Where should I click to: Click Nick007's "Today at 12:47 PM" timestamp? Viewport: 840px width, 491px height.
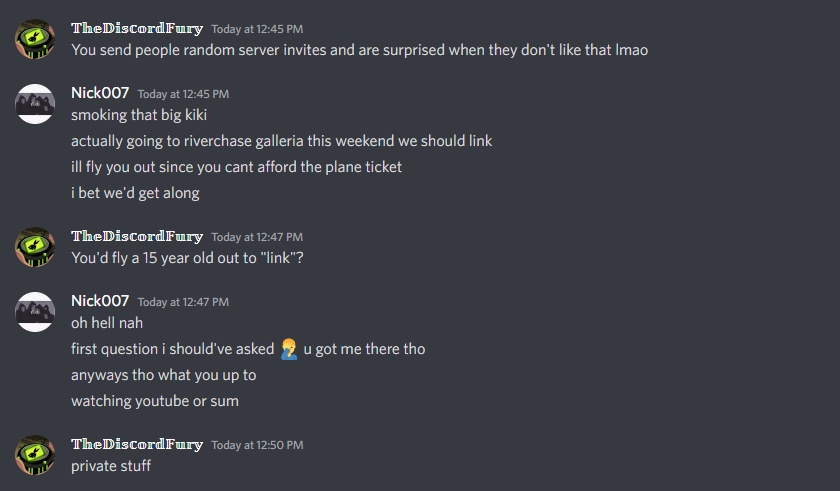point(183,302)
